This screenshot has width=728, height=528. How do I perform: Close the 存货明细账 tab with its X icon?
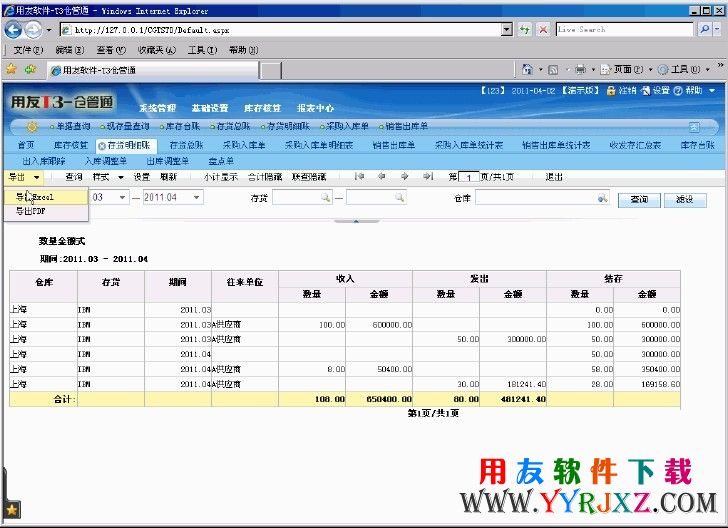[102, 146]
